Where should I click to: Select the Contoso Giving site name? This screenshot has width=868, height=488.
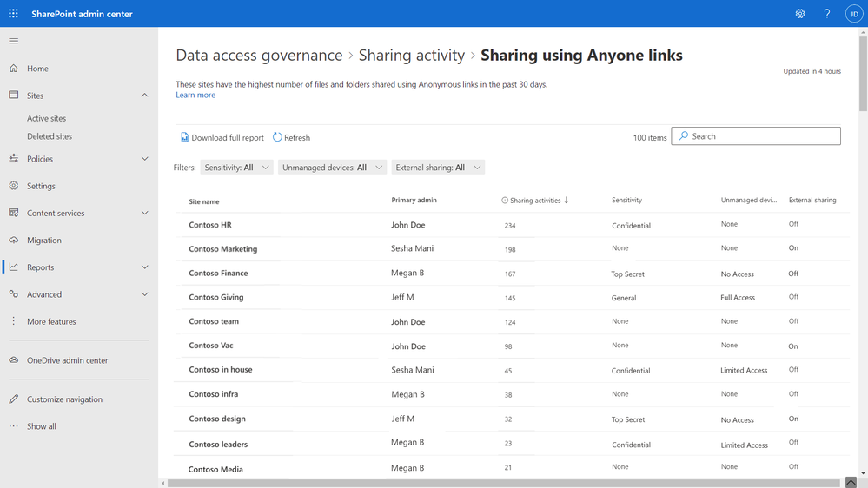pos(215,297)
